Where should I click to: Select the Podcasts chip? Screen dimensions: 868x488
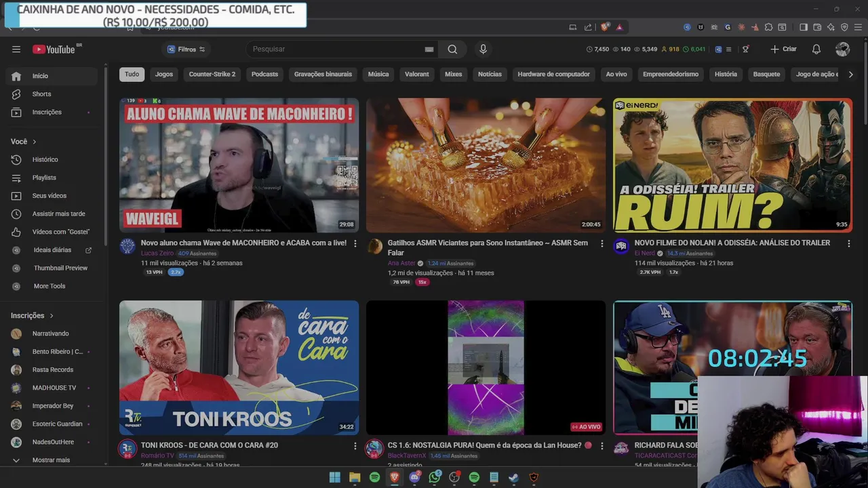pyautogui.click(x=264, y=75)
